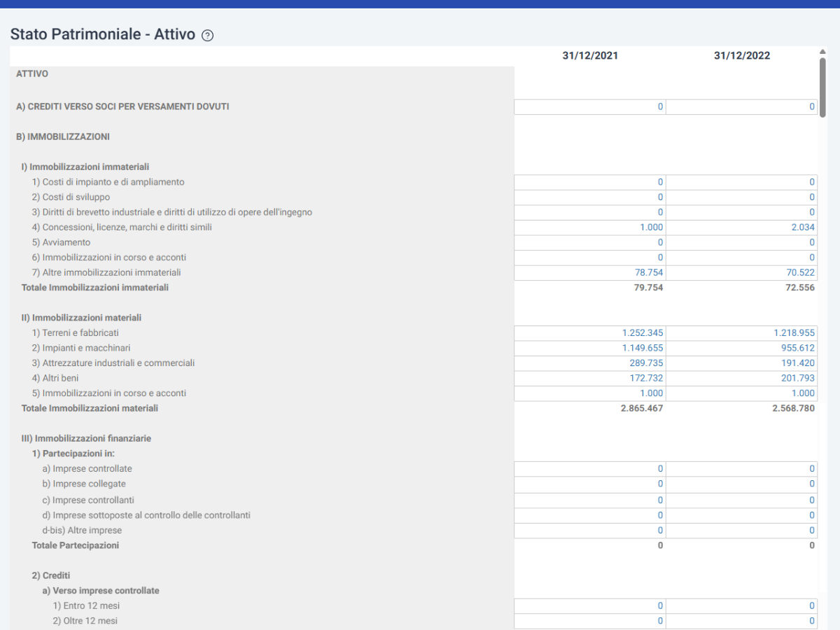Image resolution: width=840 pixels, height=630 pixels.
Task: Edit Avviamento 2021 field
Action: pyautogui.click(x=590, y=242)
